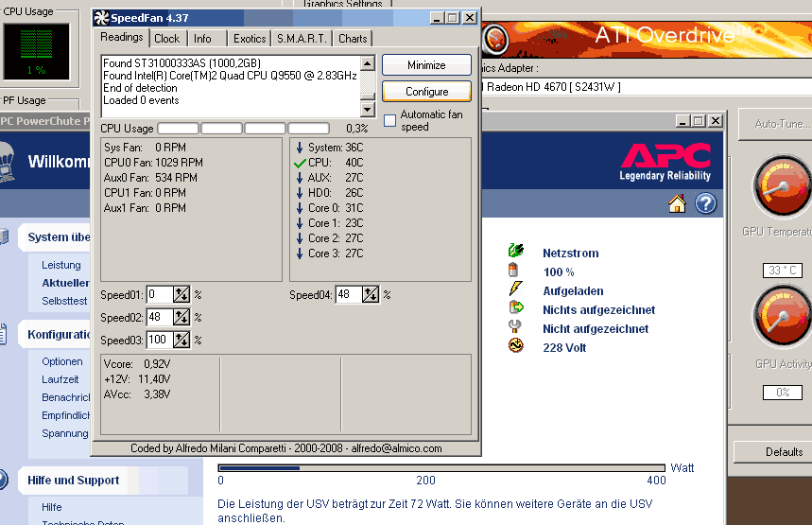Image resolution: width=812 pixels, height=525 pixels.
Task: Click the down arrow icon beside Core 0
Action: point(300,208)
